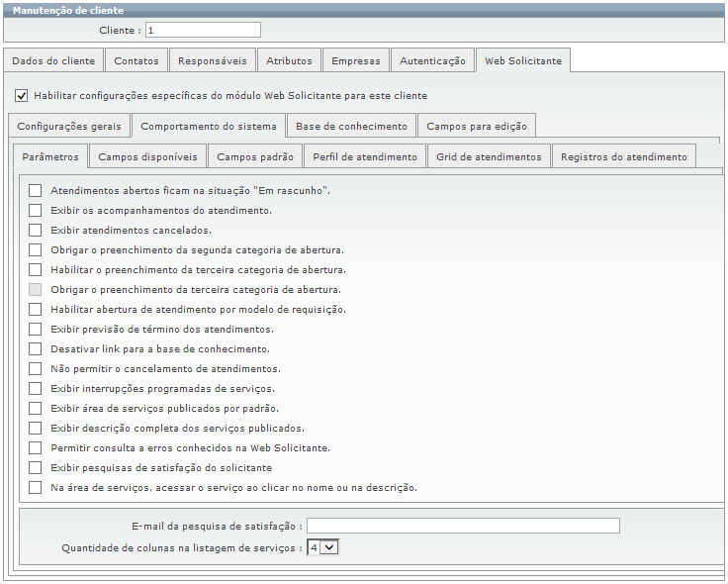Select the Configurações gerais sub-tab
The image size is (728, 584).
(x=69, y=127)
